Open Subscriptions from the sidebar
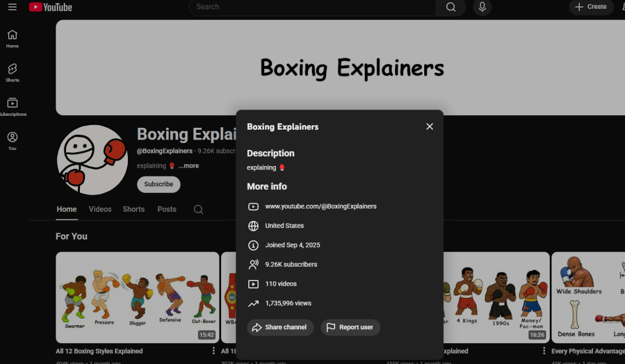 click(x=12, y=106)
